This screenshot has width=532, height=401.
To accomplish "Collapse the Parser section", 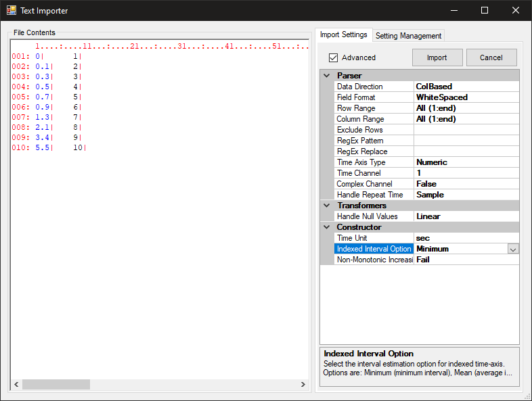I will click(327, 76).
